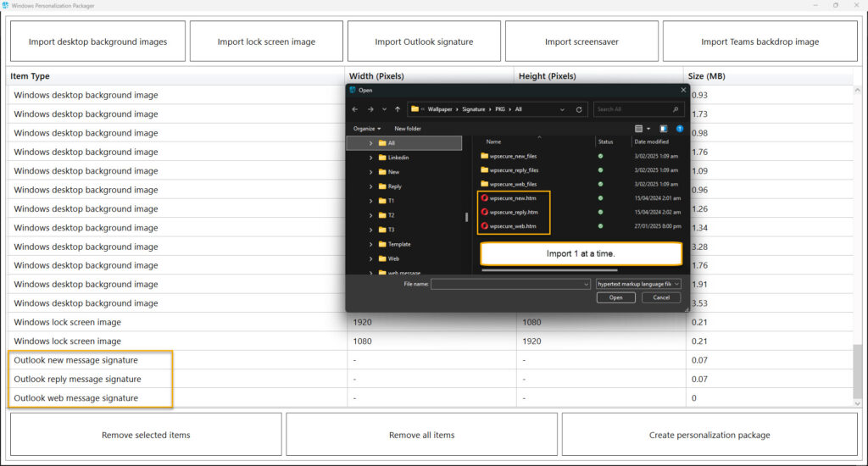The height and width of the screenshot is (466, 868).
Task: Go forward in the Open dialog
Action: [x=370, y=109]
